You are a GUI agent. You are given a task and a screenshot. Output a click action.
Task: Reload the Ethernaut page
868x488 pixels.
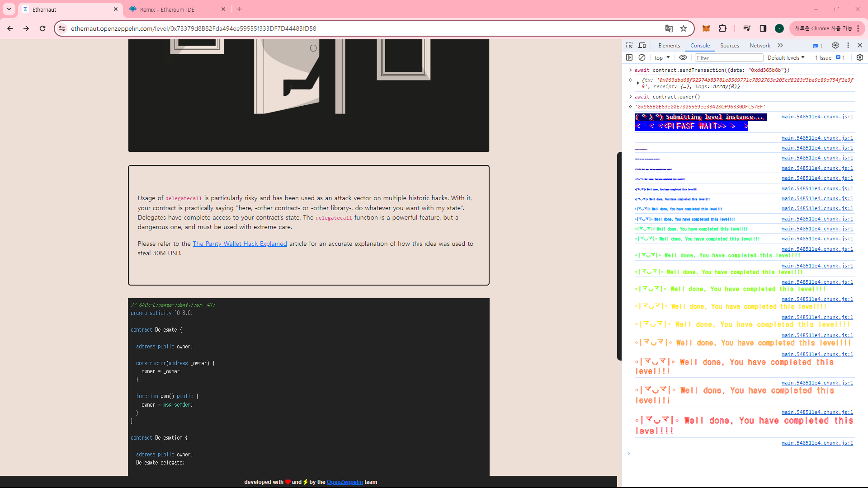[42, 28]
